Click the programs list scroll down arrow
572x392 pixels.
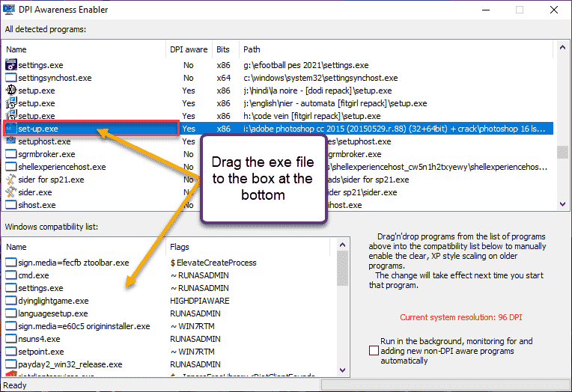(x=562, y=204)
